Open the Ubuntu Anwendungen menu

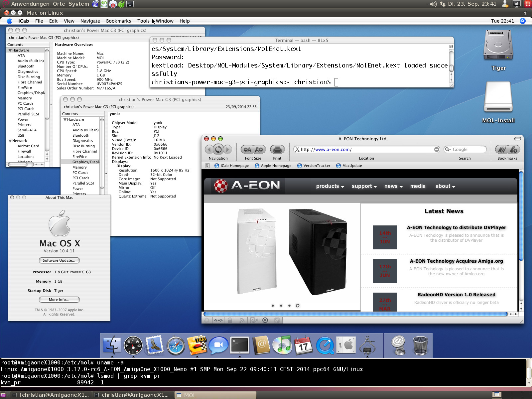point(30,4)
